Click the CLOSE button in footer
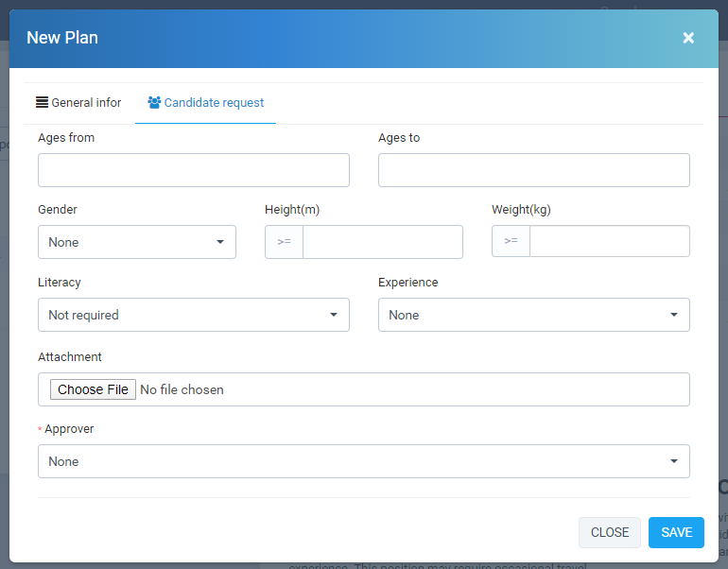This screenshot has width=728, height=569. 609,532
